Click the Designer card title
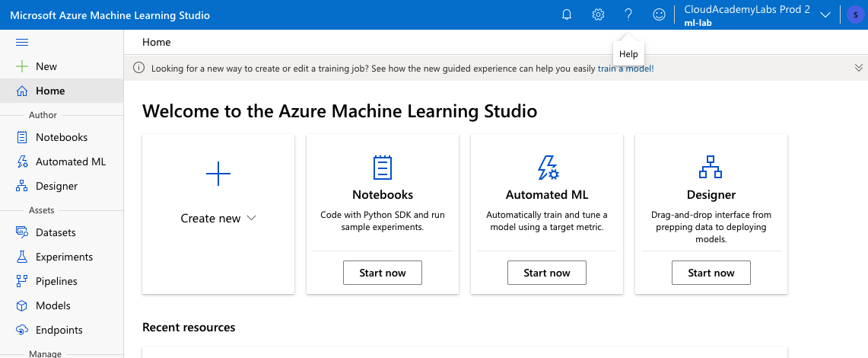The width and height of the screenshot is (868, 358). pos(711,195)
